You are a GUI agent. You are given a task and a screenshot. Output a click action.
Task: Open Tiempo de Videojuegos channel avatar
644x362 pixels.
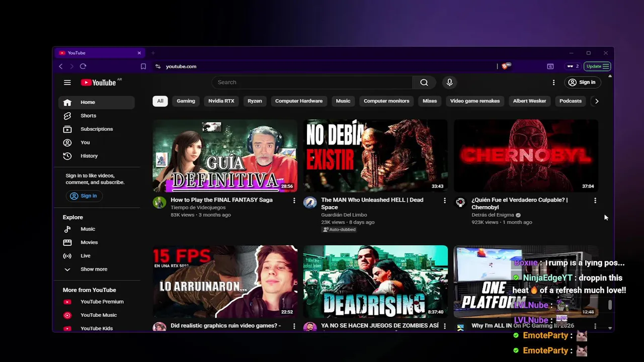[159, 202]
